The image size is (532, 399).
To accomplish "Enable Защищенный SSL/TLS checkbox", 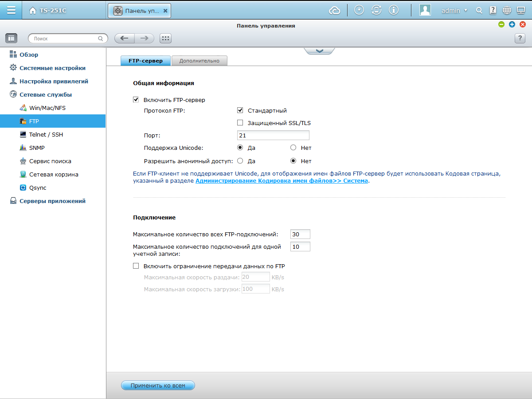I will (240, 123).
